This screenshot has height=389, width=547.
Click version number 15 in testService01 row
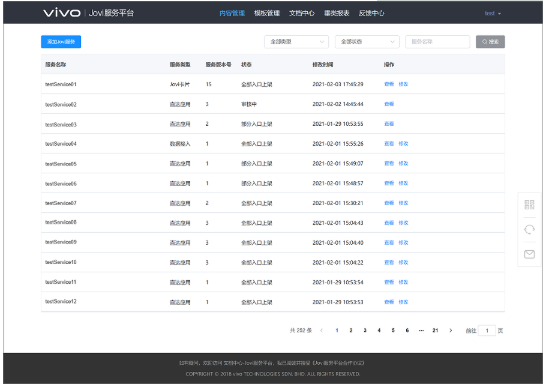209,84
